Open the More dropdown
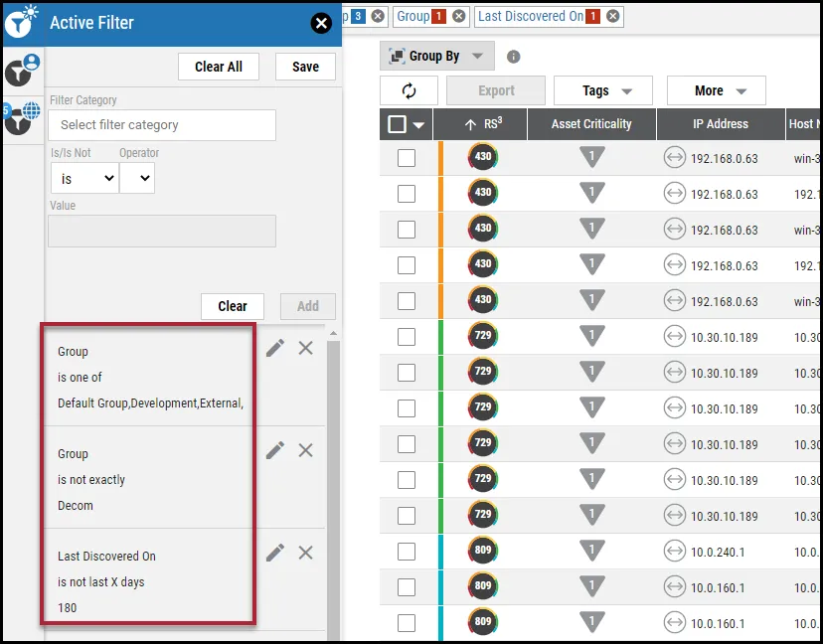This screenshot has width=823, height=644. click(x=717, y=90)
